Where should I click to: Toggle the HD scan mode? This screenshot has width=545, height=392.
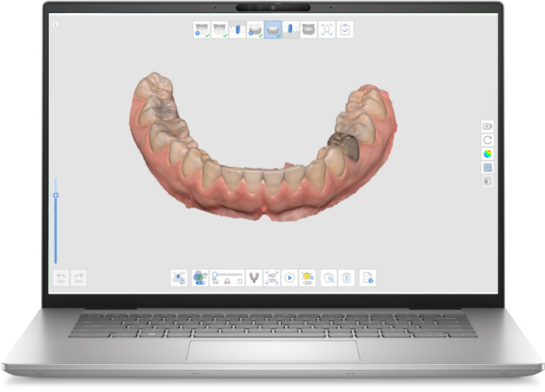pos(272,278)
